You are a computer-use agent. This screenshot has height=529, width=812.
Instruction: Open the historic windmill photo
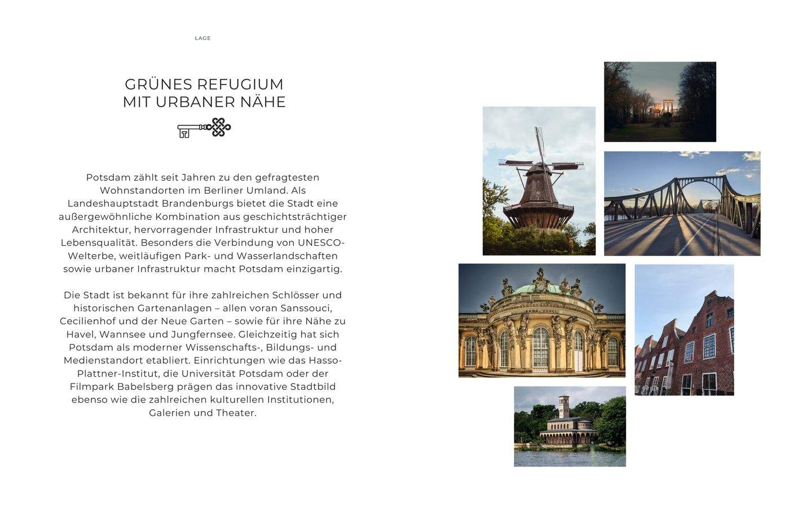539,181
